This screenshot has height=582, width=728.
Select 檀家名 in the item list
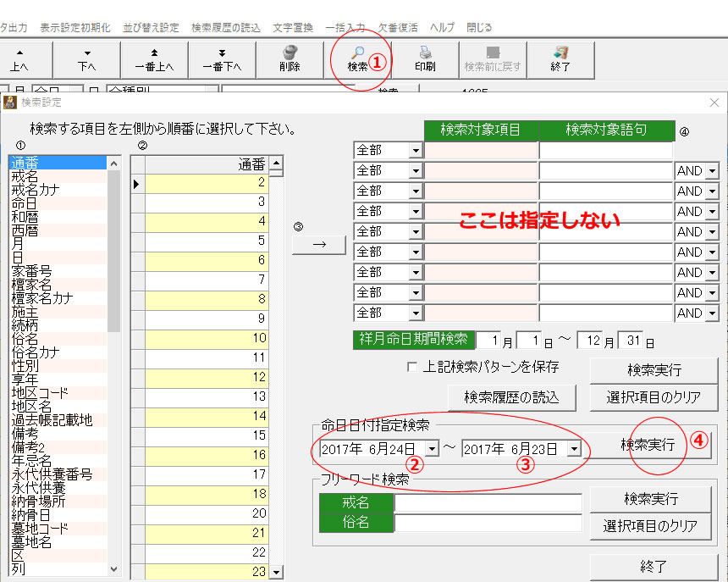coord(57,285)
